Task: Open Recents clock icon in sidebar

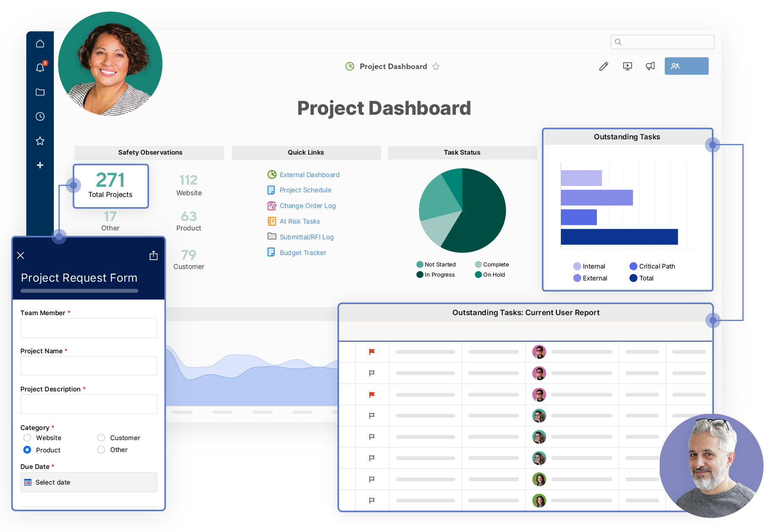Action: point(40,116)
